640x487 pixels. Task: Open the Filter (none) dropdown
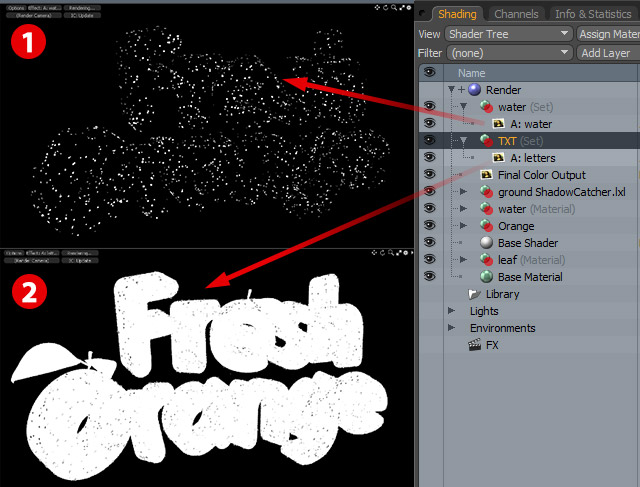pos(509,53)
